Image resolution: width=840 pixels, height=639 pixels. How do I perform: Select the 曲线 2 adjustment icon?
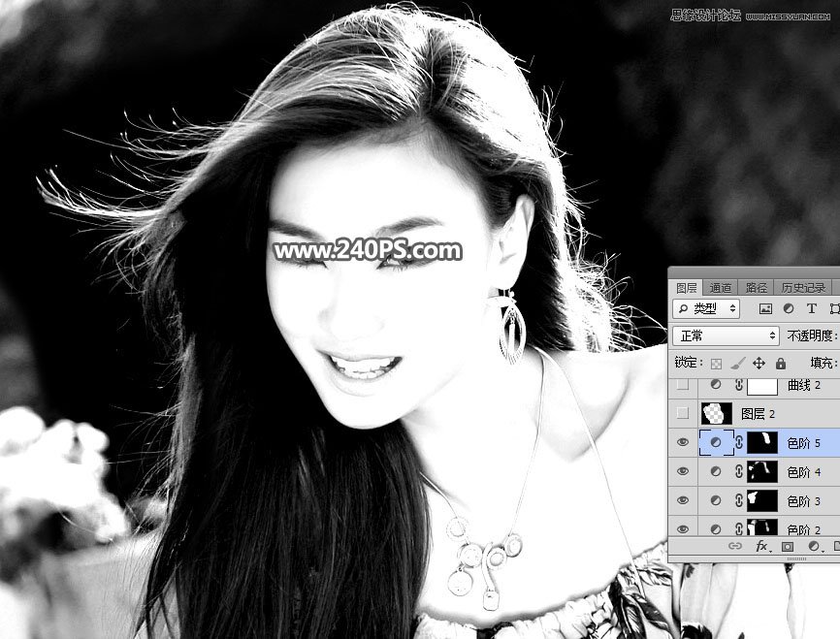point(716,385)
